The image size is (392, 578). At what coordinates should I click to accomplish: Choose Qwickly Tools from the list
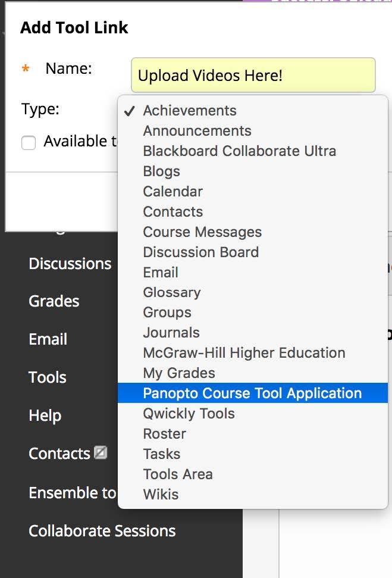coord(189,413)
